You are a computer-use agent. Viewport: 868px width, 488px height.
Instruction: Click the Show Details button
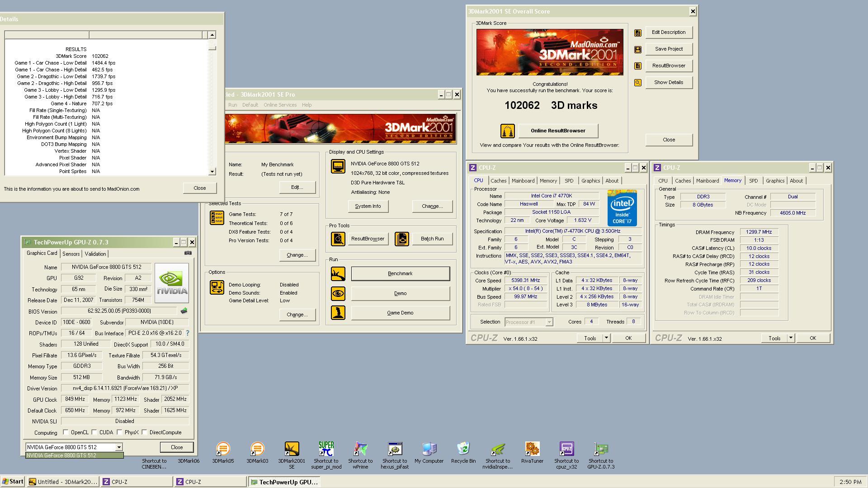click(669, 82)
